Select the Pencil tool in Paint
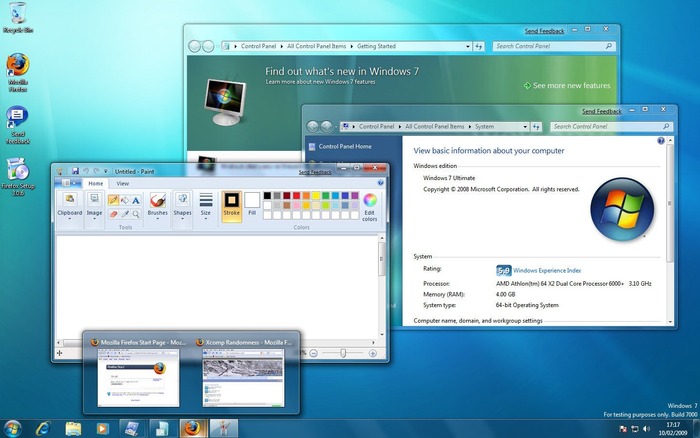700x438 pixels. (x=113, y=200)
